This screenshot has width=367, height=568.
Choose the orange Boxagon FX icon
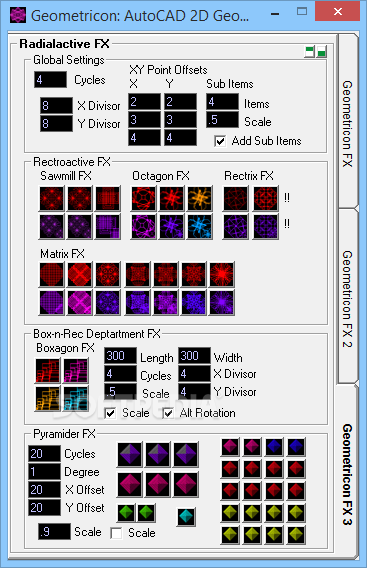tap(47, 398)
